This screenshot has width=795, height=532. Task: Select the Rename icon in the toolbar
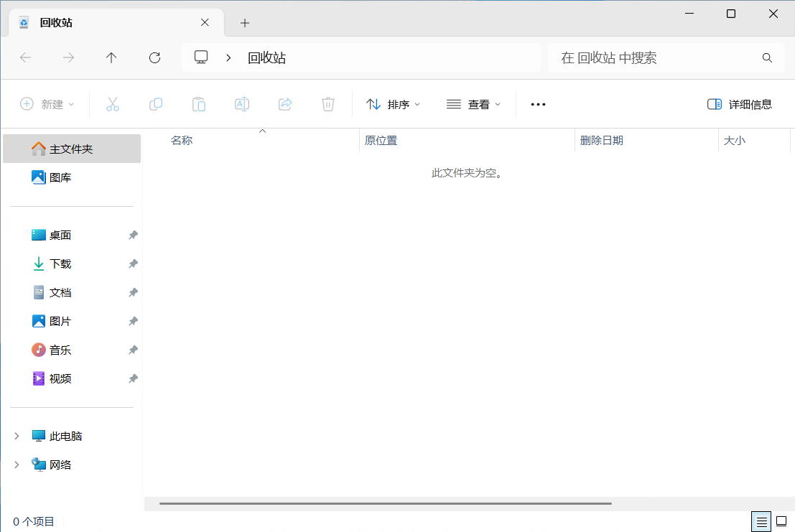[242, 104]
